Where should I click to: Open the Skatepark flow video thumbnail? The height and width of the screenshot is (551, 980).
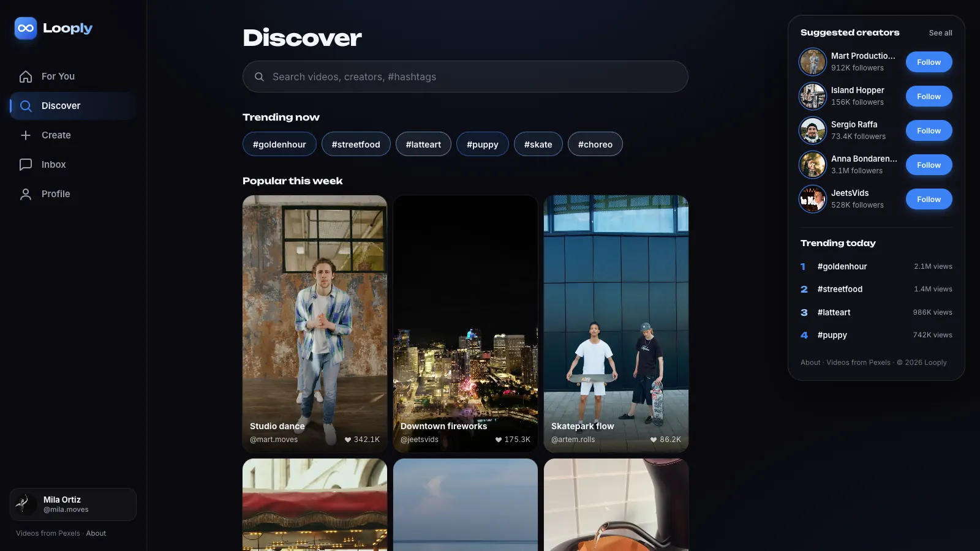(616, 324)
